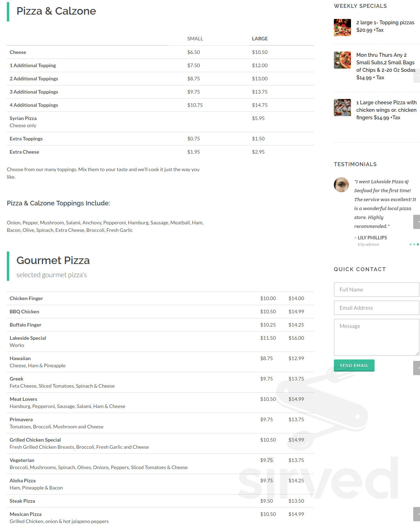This screenshot has height=532, width=420.
Task: Select the Gourmet Pizza menu heading
Action: (53, 260)
